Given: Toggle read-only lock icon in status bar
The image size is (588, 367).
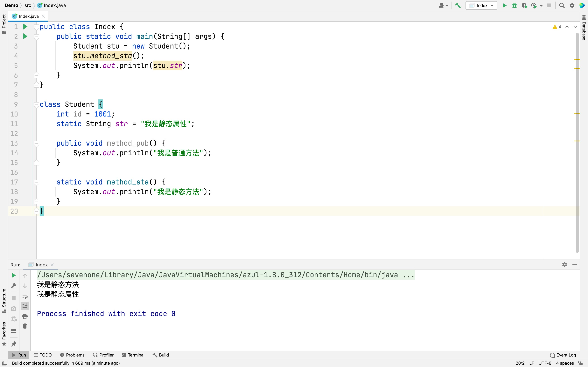Looking at the screenshot, I should point(580,363).
